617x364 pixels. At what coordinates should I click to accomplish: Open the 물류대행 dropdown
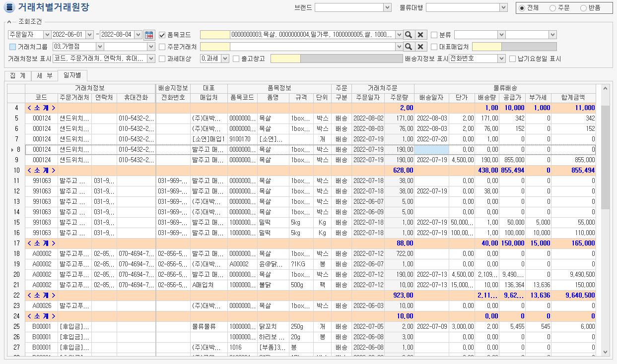coord(504,7)
